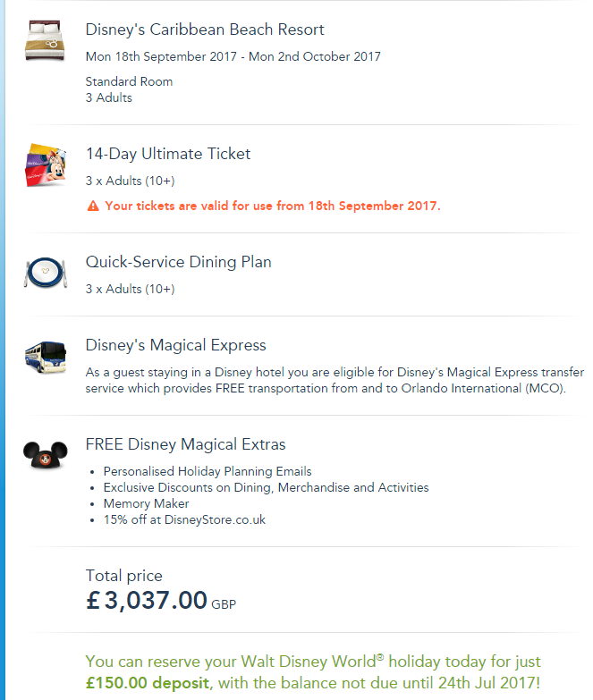This screenshot has height=700, width=593.
Task: Click the FREE Disney Magical Extras heading
Action: (185, 444)
